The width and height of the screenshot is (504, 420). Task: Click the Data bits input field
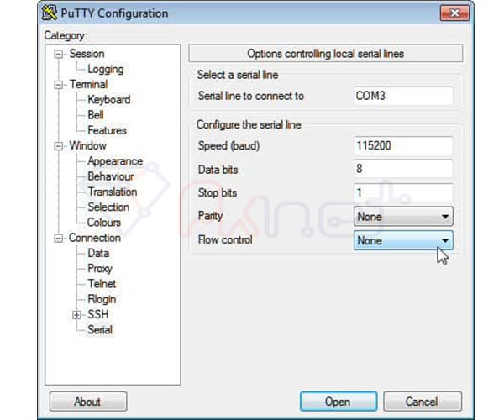(403, 169)
